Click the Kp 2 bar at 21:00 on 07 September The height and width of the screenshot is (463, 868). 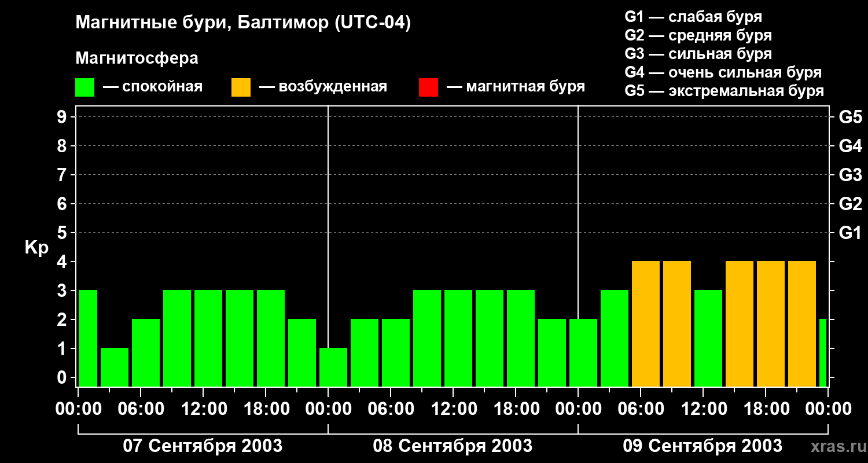click(302, 352)
